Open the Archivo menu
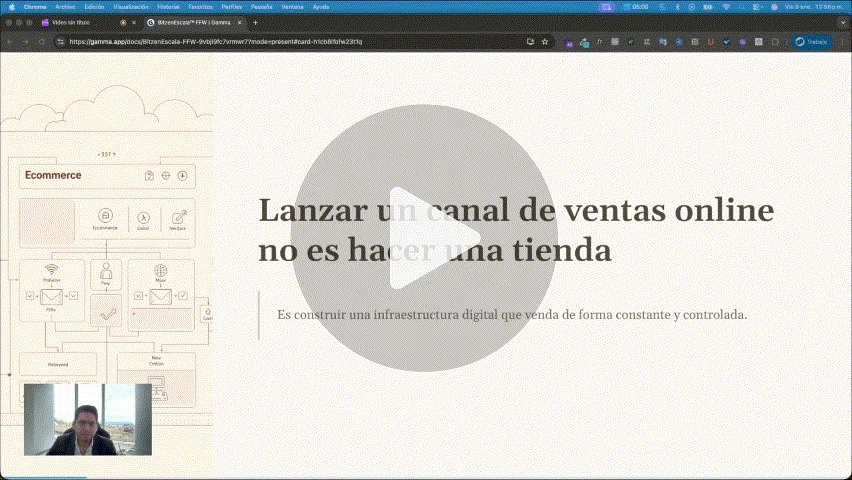Image resolution: width=852 pixels, height=480 pixels. 66,6
